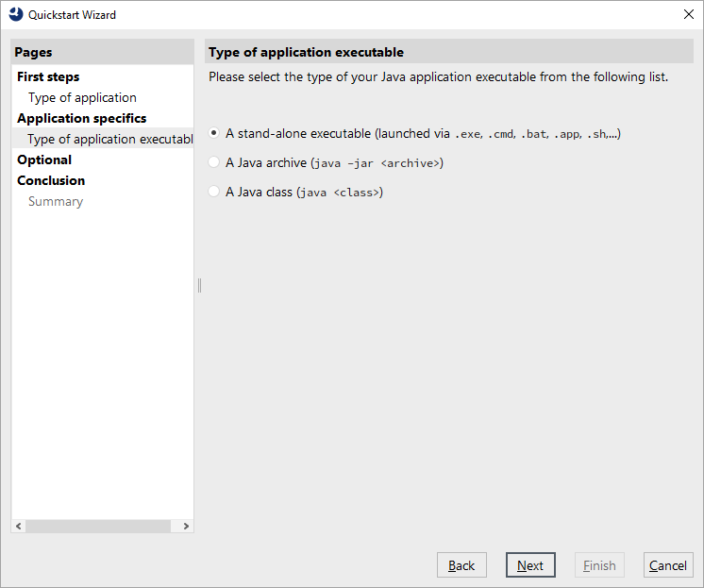Click the Pages horizontal scrollbar thumb

(x=98, y=526)
